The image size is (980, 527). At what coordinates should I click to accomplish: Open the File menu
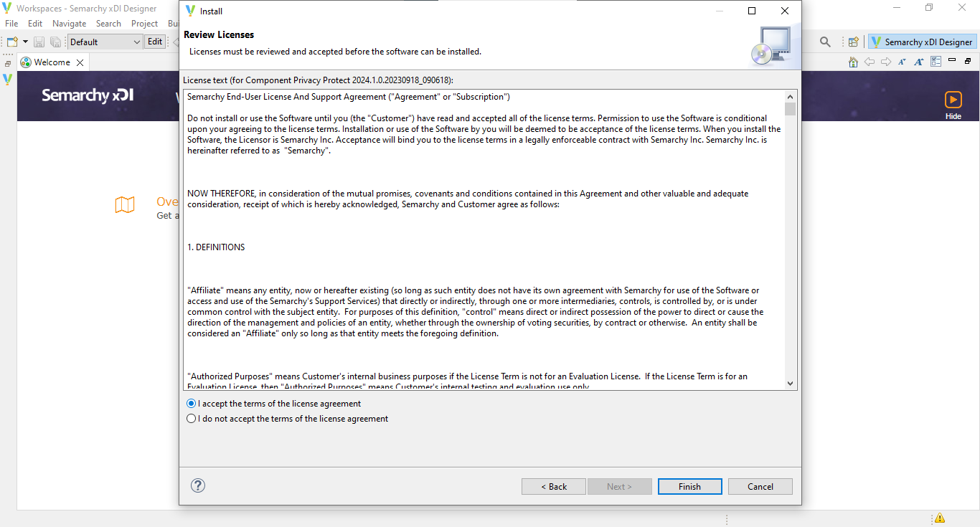[11, 24]
